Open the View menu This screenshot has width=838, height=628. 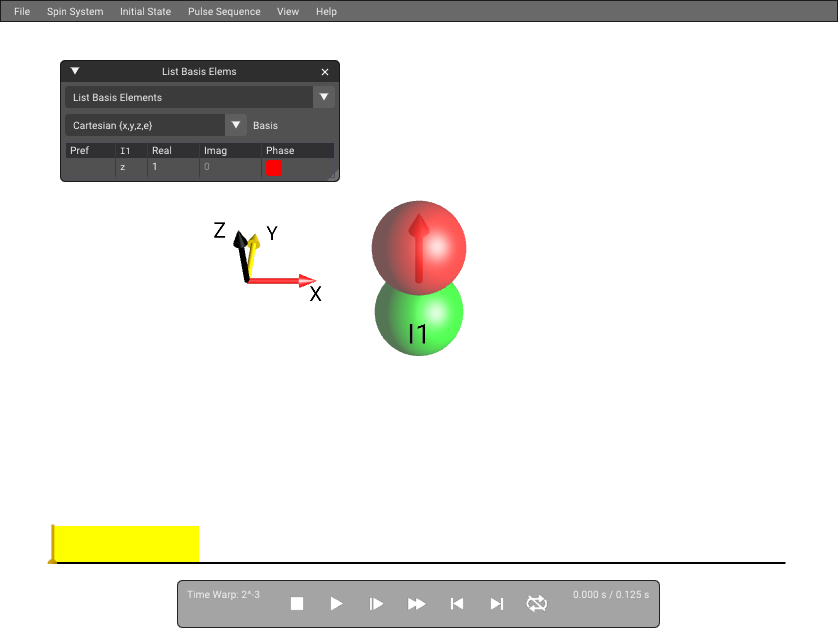288,11
